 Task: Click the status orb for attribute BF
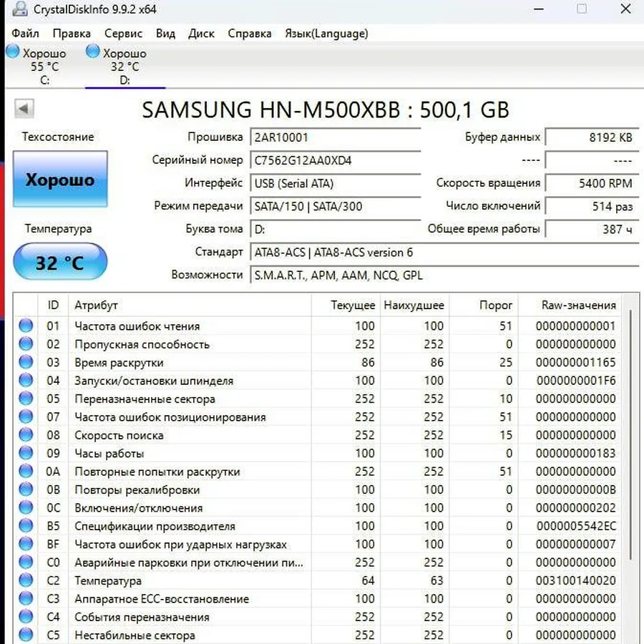click(x=26, y=544)
